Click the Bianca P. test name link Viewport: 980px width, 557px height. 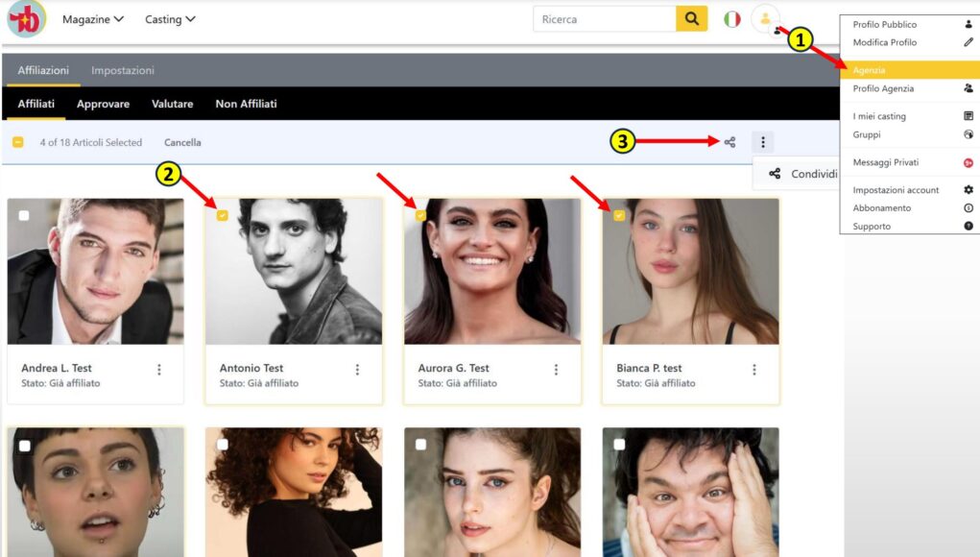coord(650,368)
